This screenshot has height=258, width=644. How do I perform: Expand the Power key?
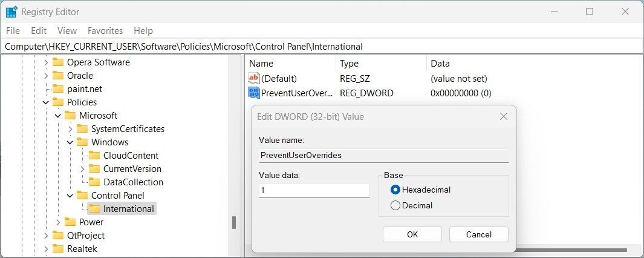click(x=58, y=222)
